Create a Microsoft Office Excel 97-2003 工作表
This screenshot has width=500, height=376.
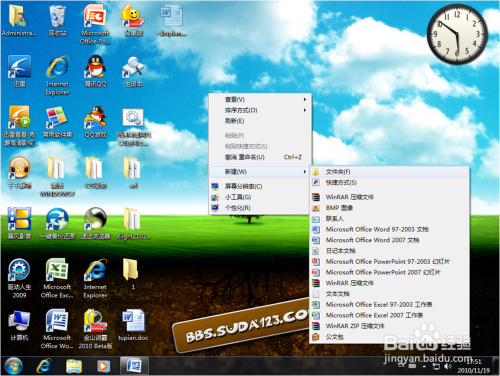[x=390, y=304]
